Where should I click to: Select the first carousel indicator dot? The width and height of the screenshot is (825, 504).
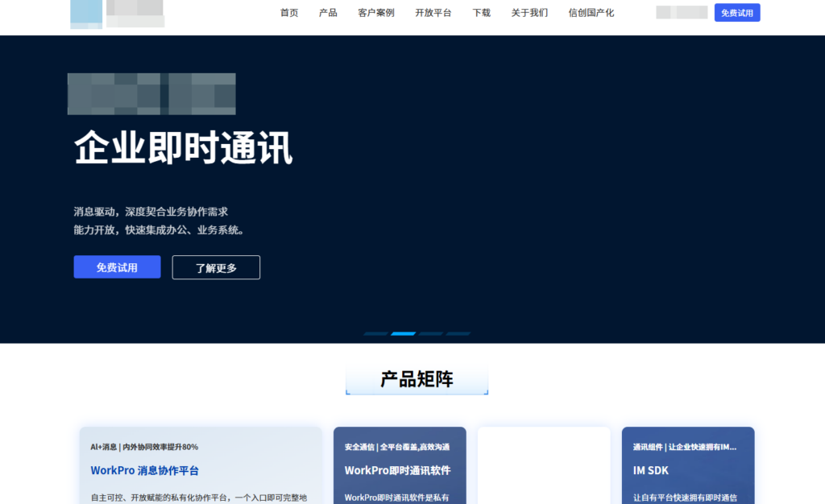(x=375, y=333)
